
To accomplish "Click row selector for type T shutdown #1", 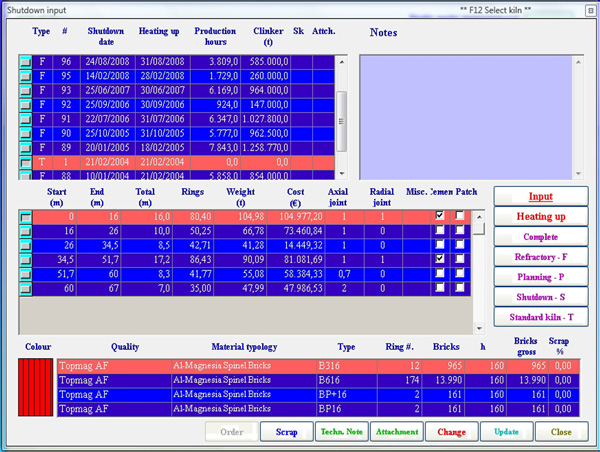I will (26, 162).
